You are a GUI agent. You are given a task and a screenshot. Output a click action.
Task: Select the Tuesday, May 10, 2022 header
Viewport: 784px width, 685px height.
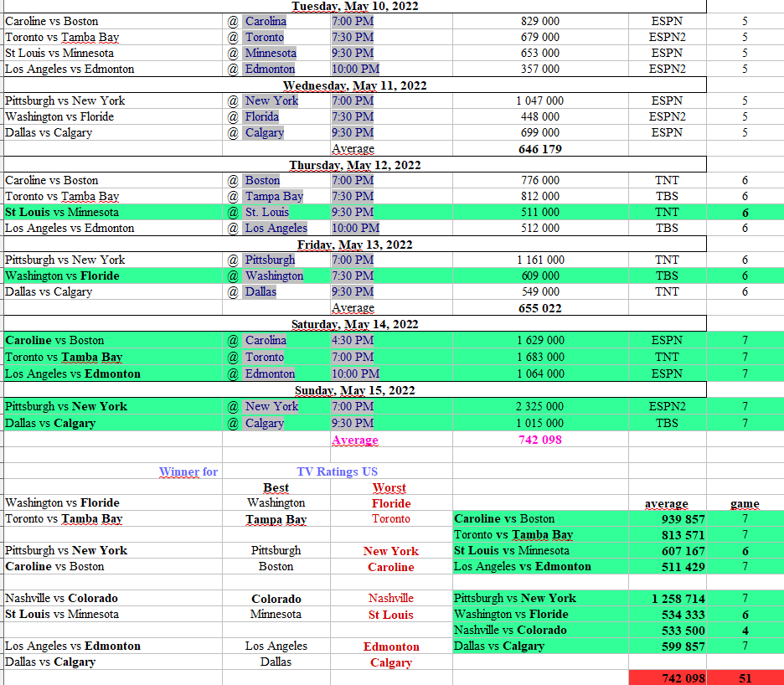(x=355, y=6)
